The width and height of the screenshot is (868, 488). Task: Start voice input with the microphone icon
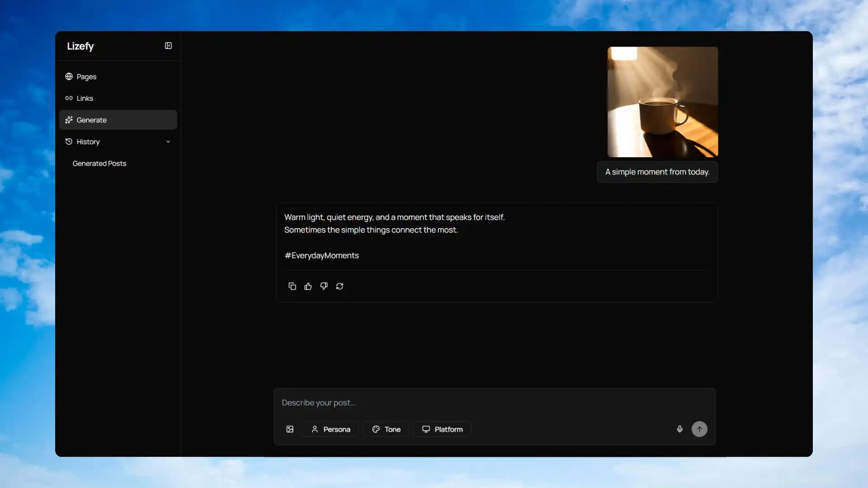(x=679, y=429)
